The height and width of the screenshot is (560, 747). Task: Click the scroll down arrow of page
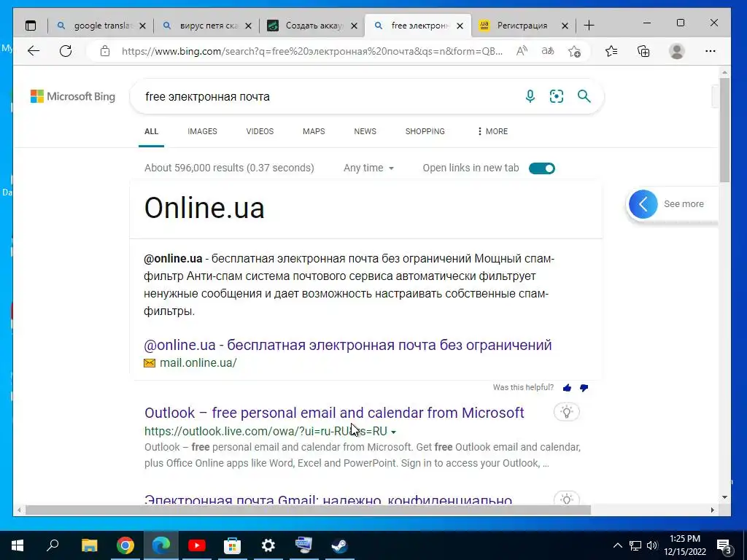pyautogui.click(x=724, y=497)
